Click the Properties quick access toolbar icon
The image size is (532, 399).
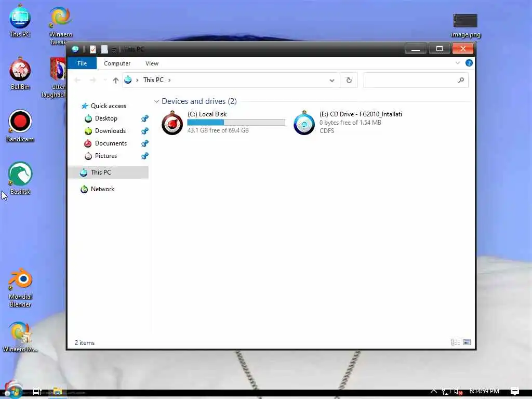[x=92, y=49]
